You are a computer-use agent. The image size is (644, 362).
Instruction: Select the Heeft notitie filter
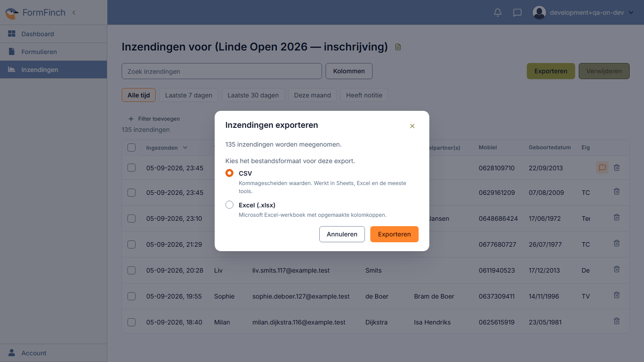pyautogui.click(x=364, y=95)
